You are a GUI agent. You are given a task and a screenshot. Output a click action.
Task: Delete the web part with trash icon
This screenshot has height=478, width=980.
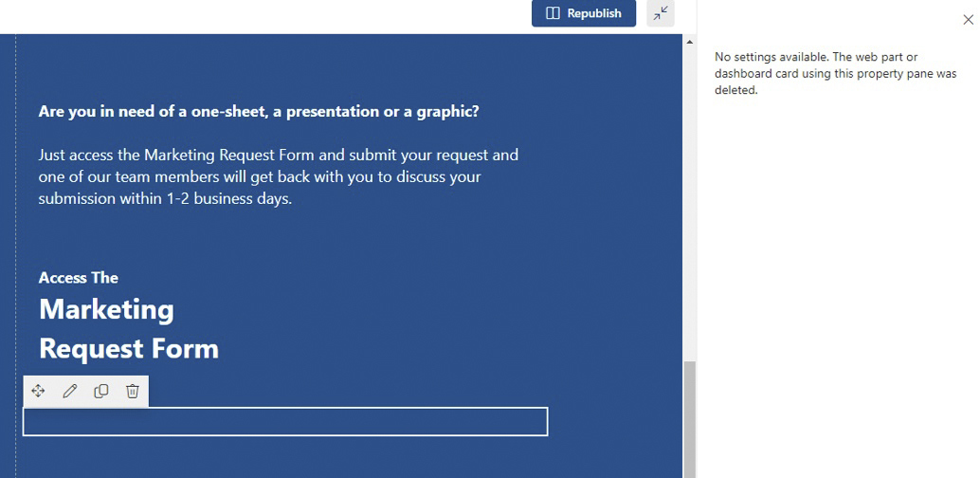133,391
